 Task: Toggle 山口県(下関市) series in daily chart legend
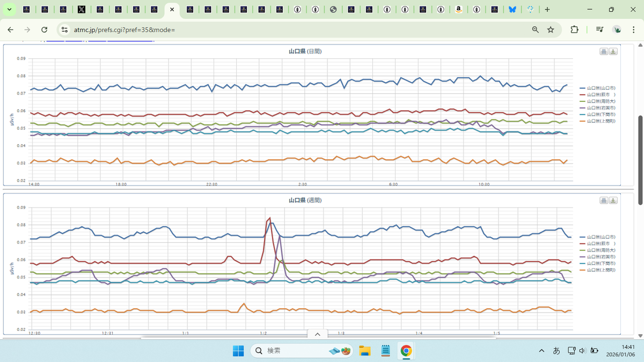[597, 114]
